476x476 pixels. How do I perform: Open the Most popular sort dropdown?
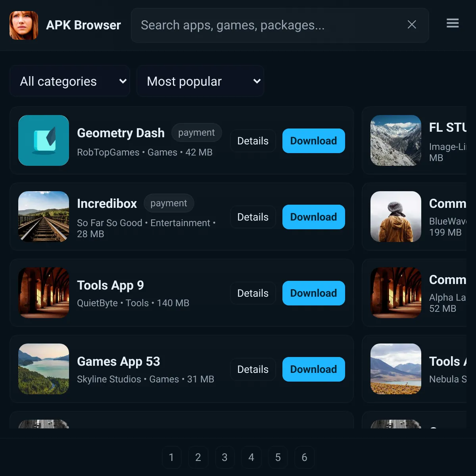[x=200, y=81]
